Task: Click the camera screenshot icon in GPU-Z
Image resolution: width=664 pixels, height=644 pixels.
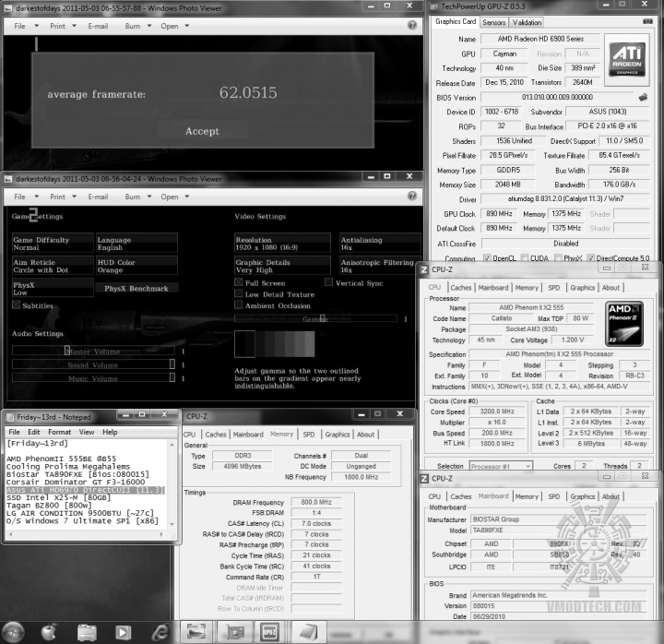Action: pyautogui.click(x=647, y=21)
